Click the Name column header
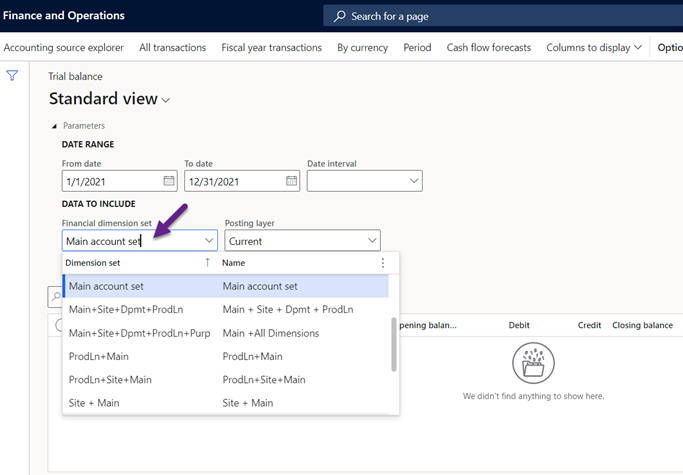The image size is (683, 475). click(x=233, y=263)
